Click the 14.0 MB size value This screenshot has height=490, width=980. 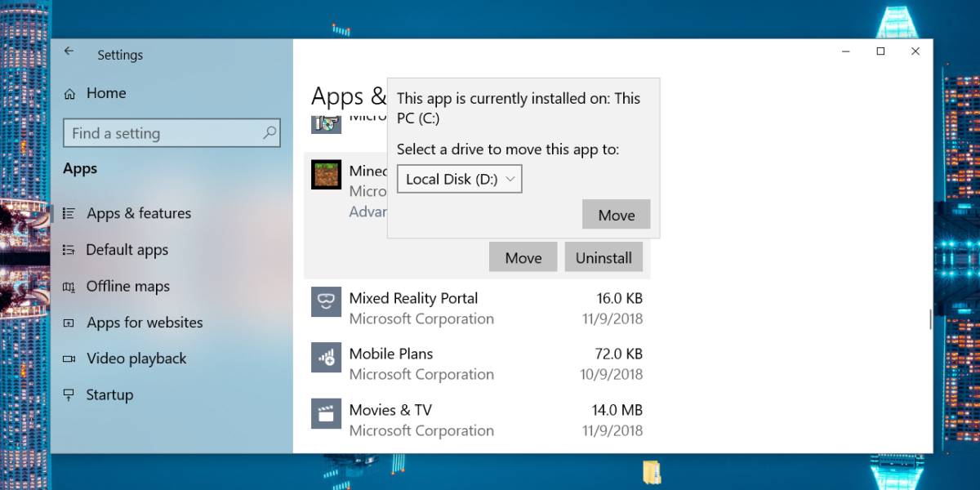coord(617,410)
